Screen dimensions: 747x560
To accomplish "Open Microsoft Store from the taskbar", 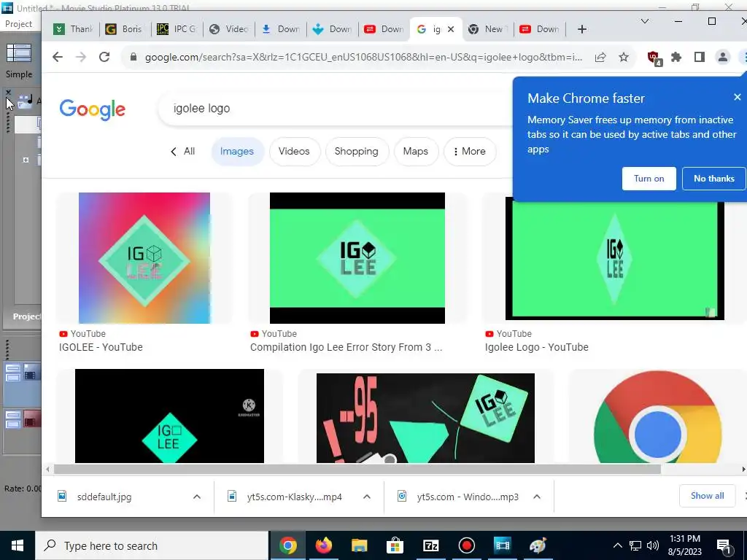I will coord(395,545).
